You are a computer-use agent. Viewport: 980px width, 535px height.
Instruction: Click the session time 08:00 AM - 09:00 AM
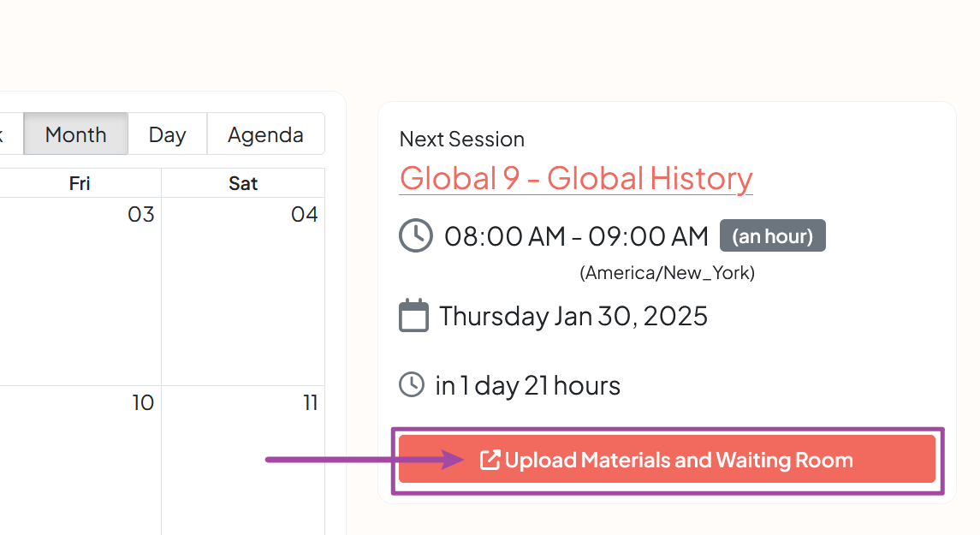click(576, 235)
